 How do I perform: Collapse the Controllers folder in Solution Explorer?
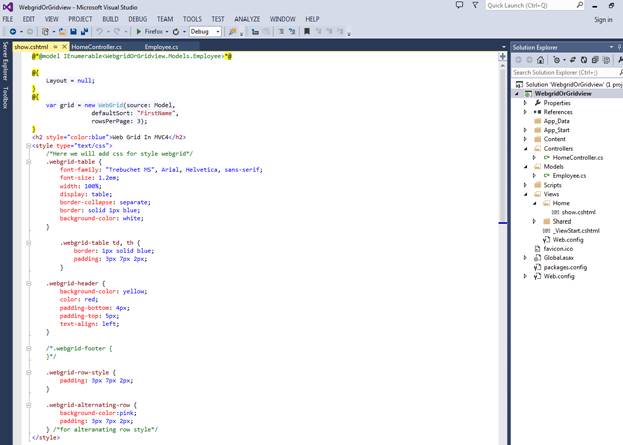[526, 148]
